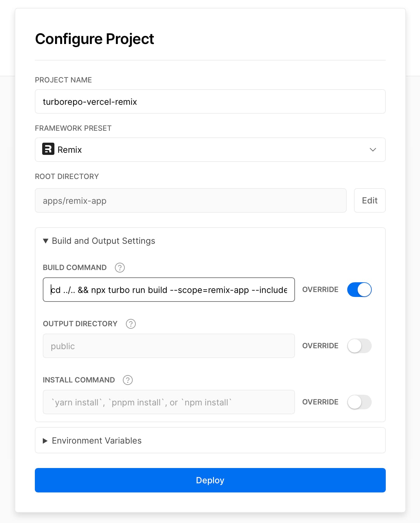Open the Framework Preset dropdown
Viewport: 420px width, 523px height.
(x=210, y=150)
